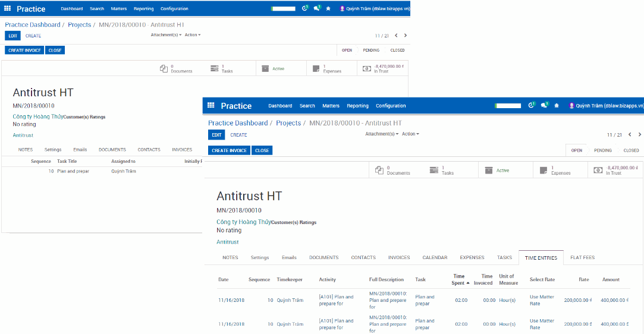The width and height of the screenshot is (644, 334).
Task: Set status to PENDING in back window
Action: [371, 50]
